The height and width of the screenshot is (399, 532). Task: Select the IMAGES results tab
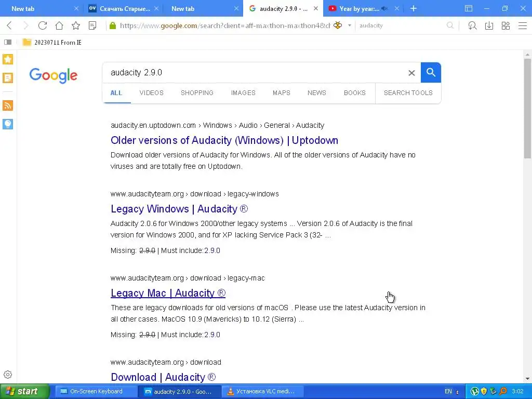243,93
